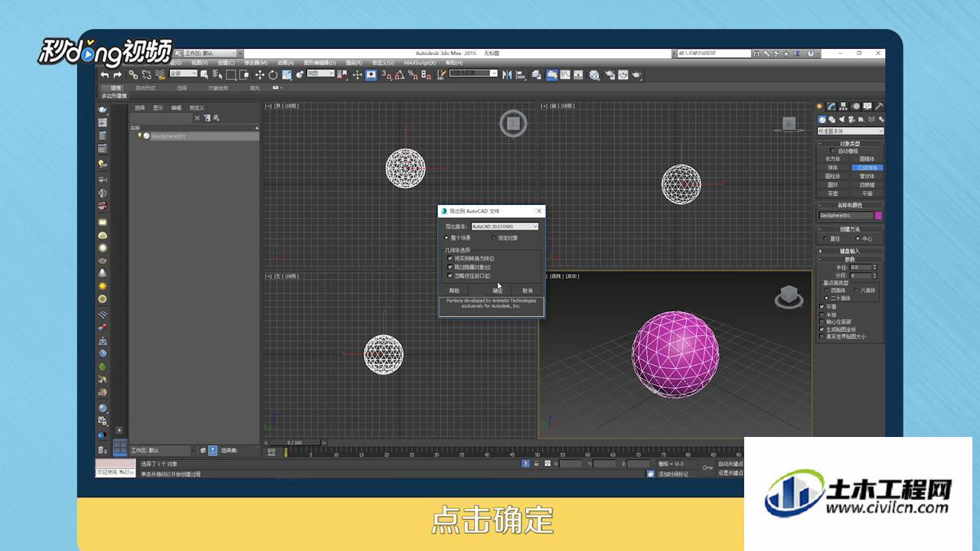Collapse the 对象类型 rollout
This screenshot has height=551, width=980.
[850, 143]
